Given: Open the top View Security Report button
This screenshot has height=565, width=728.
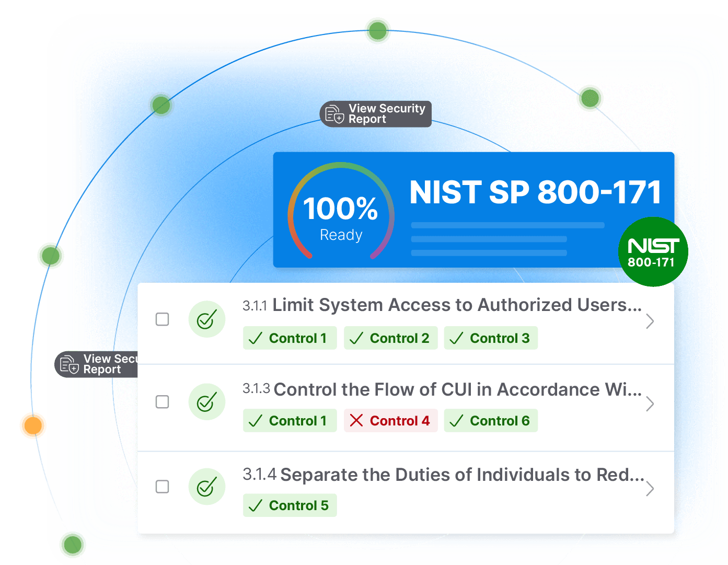Looking at the screenshot, I should click(x=376, y=114).
